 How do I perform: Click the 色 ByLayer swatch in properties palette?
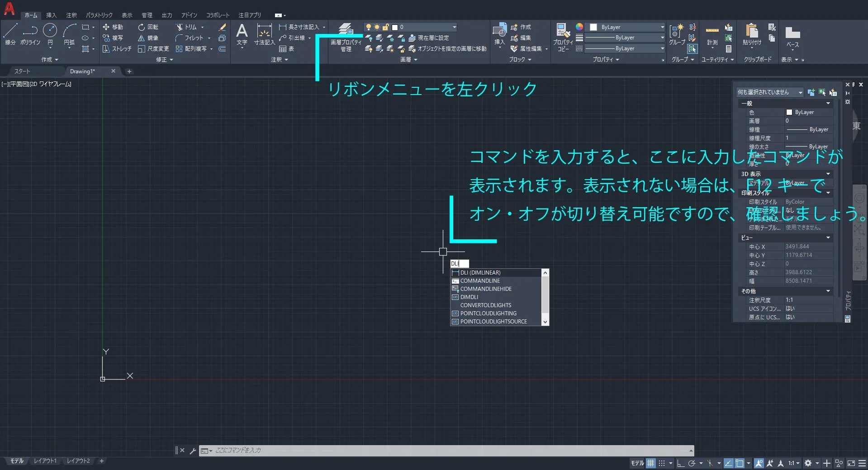coord(789,112)
